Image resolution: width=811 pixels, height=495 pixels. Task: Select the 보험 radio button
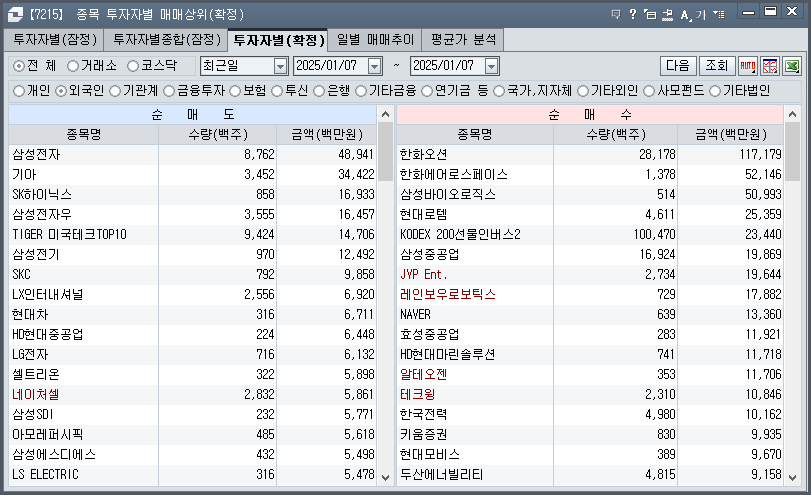tap(235, 91)
